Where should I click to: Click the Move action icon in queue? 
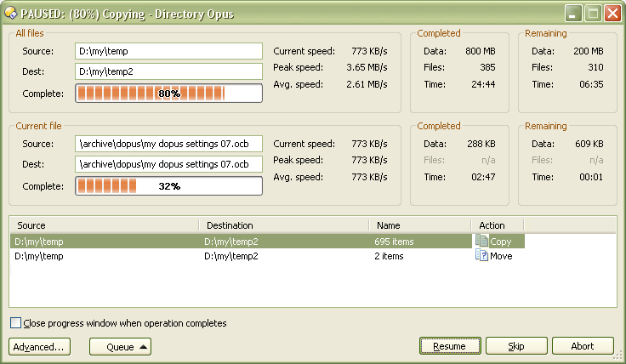tap(482, 256)
